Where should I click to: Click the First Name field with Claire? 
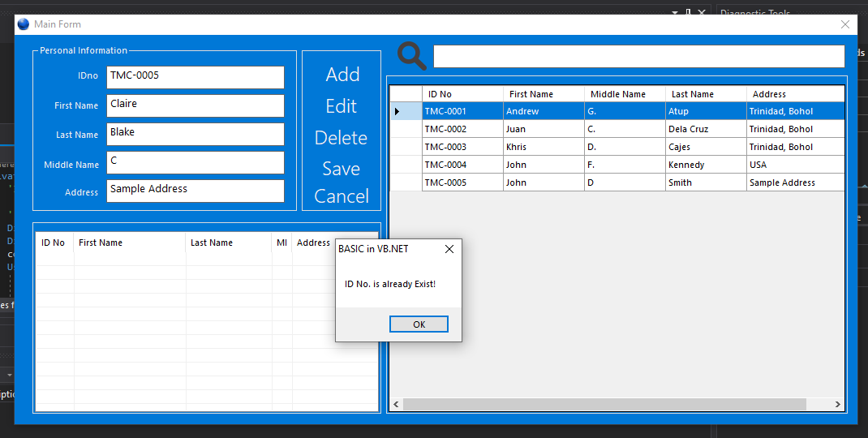(x=196, y=105)
